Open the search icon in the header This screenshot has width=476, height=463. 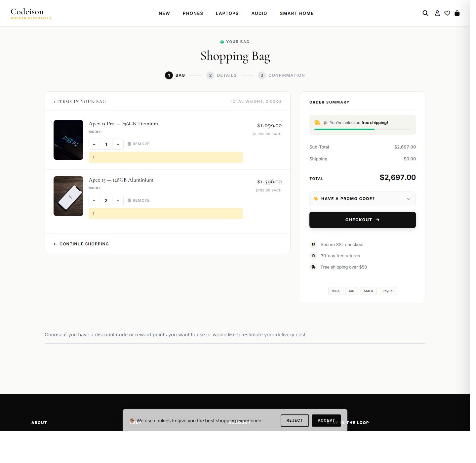tap(425, 13)
